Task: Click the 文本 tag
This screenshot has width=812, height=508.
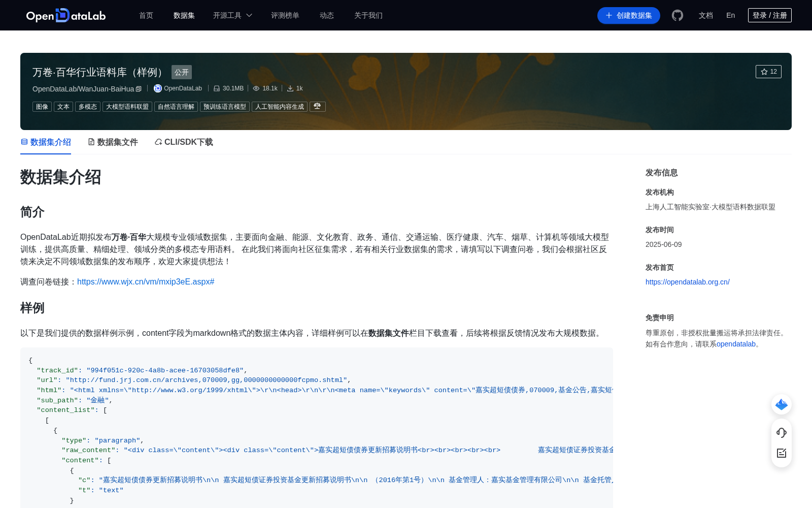Action: click(x=63, y=107)
